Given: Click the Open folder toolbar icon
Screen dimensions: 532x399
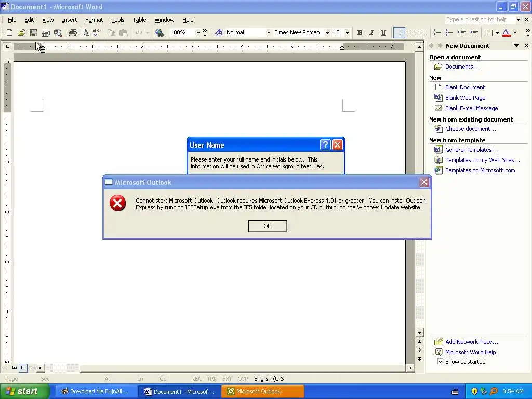Looking at the screenshot, I should (22, 33).
